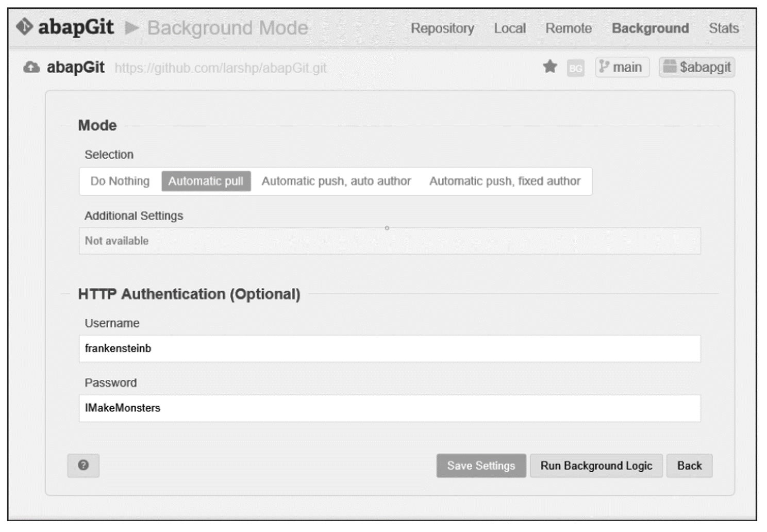767x532 pixels.
Task: Click the breadcrumb arrow before Background Mode
Action: [130, 28]
